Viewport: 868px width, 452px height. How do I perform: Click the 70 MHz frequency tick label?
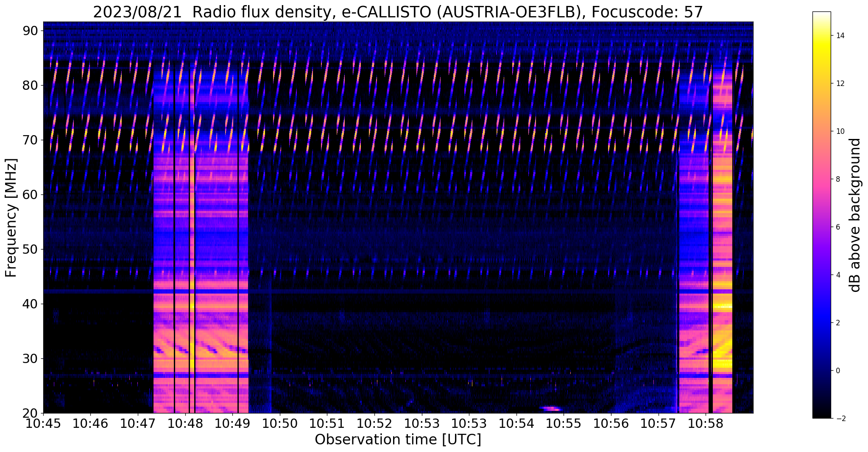coord(31,140)
